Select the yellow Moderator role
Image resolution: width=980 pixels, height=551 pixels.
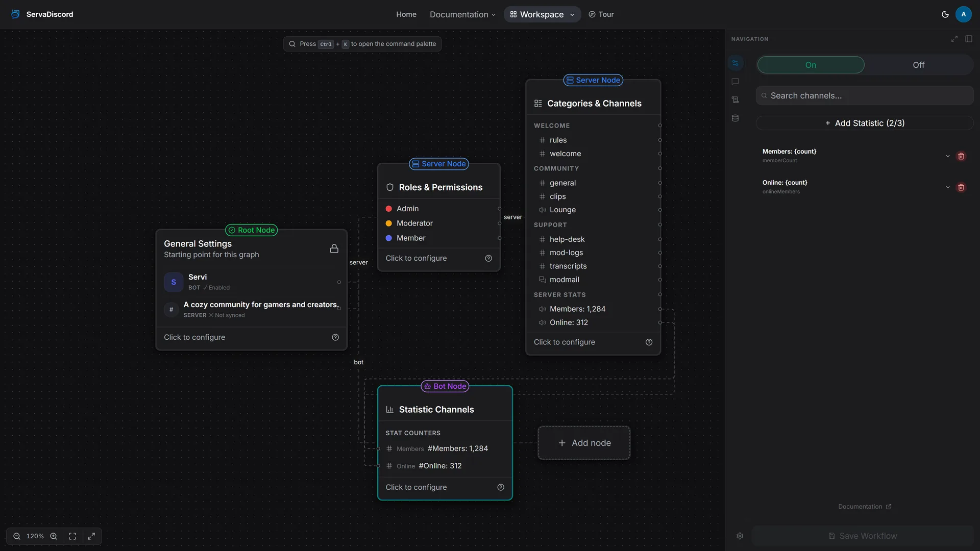pos(439,223)
